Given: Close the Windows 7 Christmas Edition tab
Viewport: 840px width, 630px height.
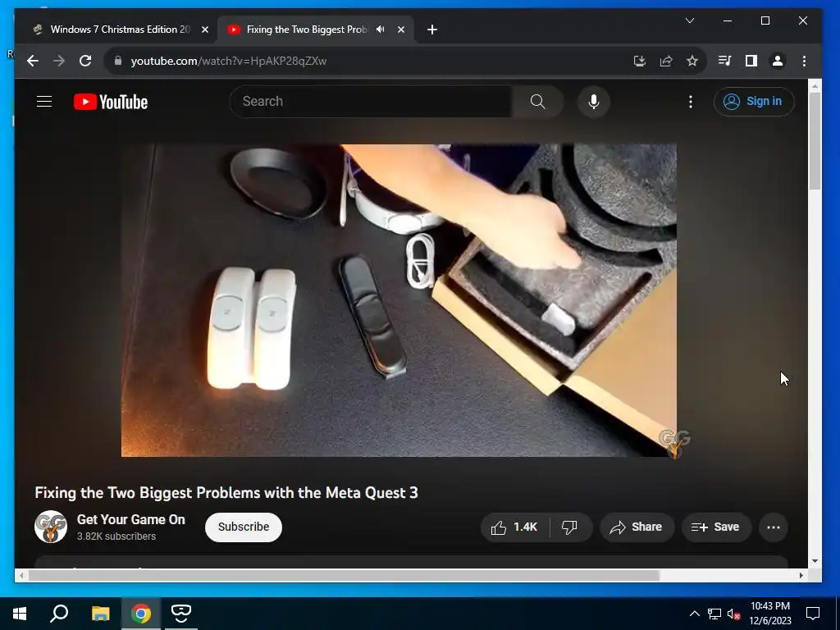Looking at the screenshot, I should point(204,30).
